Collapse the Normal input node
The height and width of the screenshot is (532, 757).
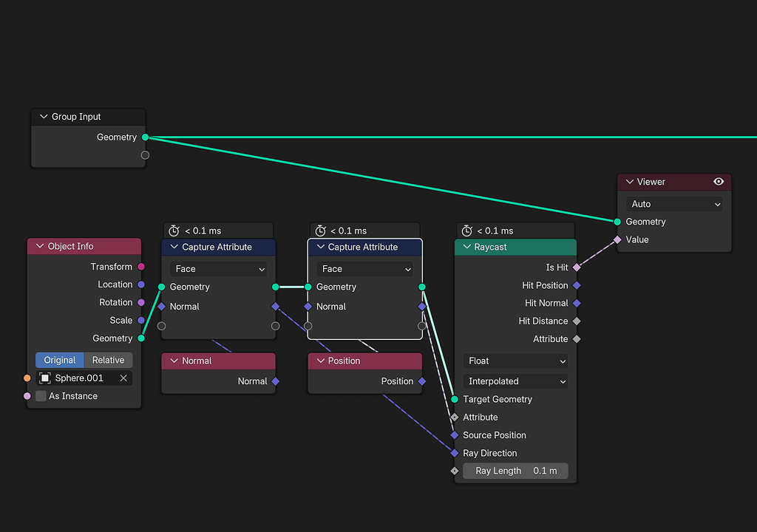click(x=174, y=361)
